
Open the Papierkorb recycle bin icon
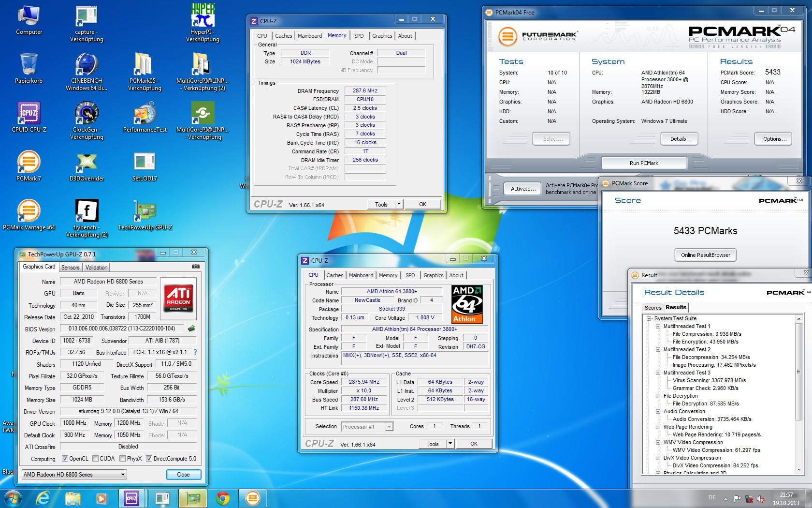point(29,68)
